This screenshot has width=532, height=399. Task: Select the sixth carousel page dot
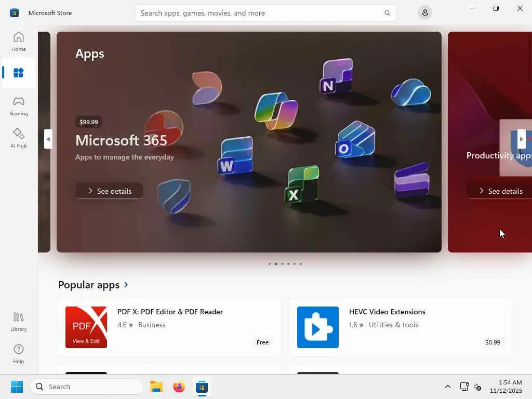[301, 263]
